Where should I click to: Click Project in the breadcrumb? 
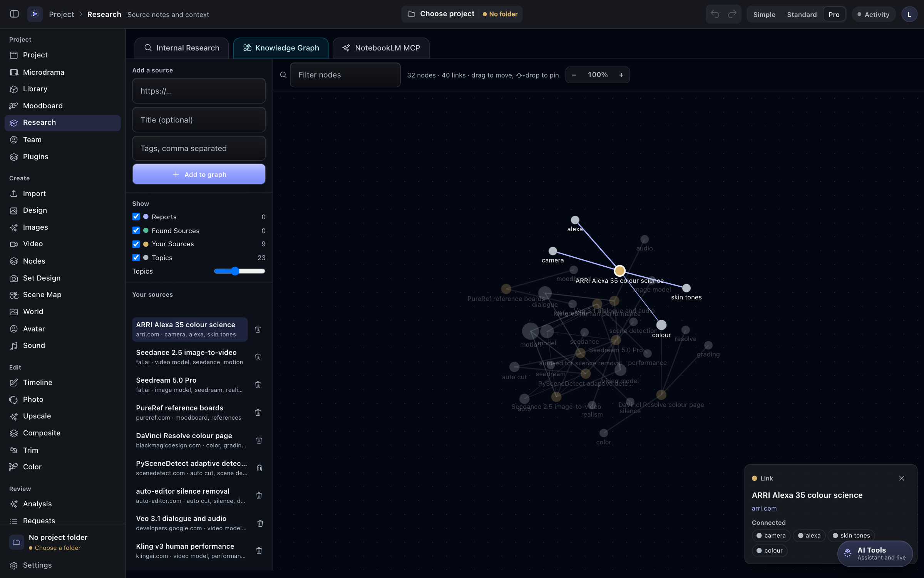pos(61,14)
